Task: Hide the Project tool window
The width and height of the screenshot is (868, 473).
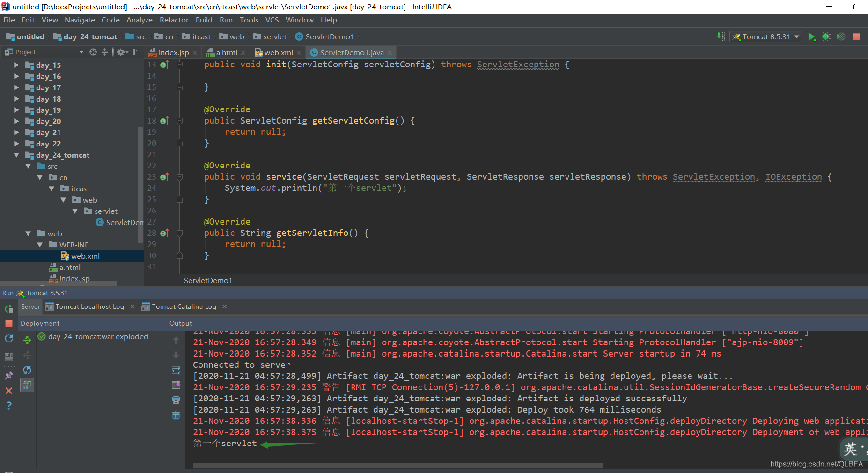Action: (x=137, y=52)
